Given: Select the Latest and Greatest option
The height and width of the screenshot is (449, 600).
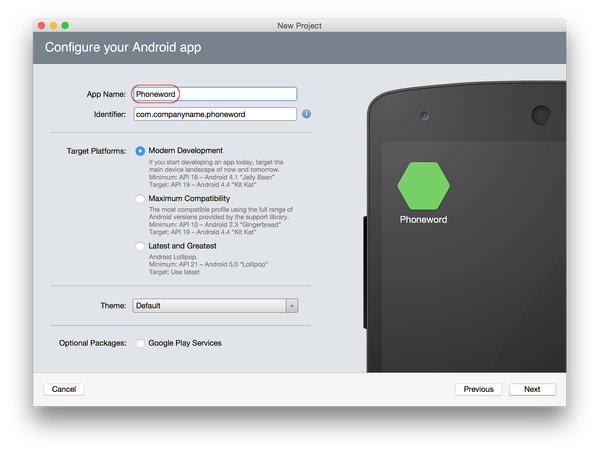Looking at the screenshot, I should point(140,246).
